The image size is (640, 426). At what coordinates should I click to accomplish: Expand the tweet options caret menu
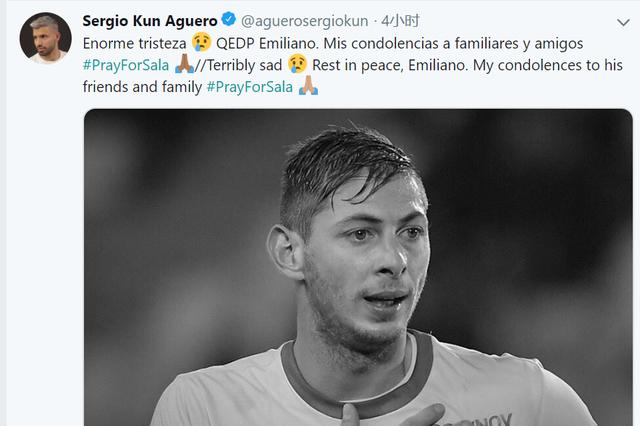coord(623,22)
